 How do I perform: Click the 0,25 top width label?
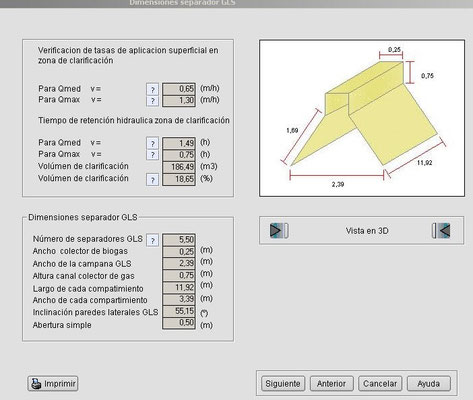pos(394,50)
